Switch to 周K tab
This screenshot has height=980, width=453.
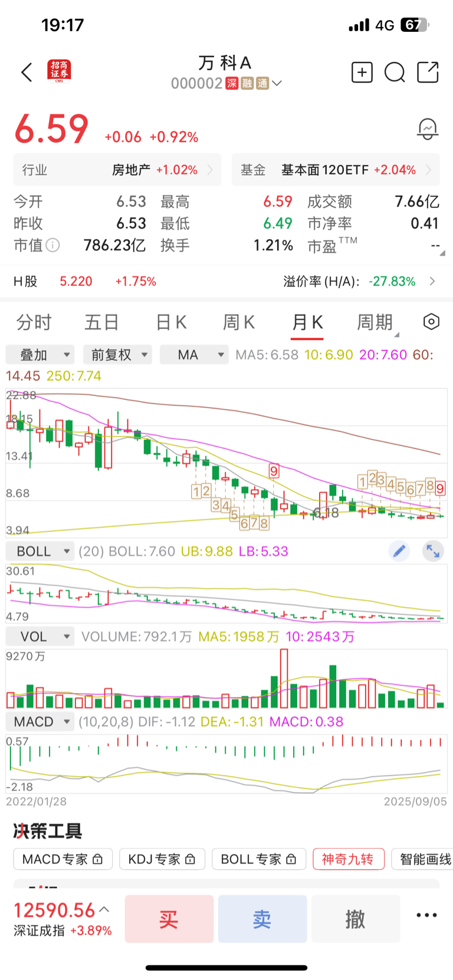(x=239, y=322)
